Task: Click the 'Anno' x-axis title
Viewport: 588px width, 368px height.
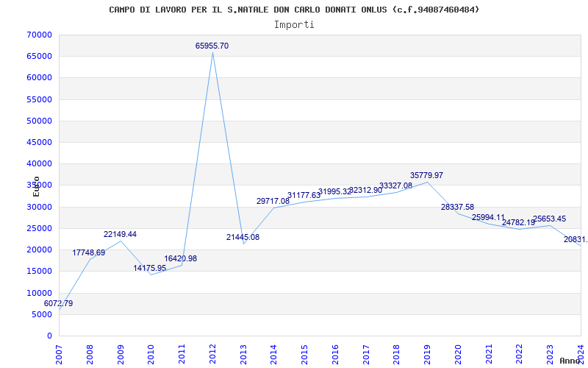Action: [x=570, y=361]
